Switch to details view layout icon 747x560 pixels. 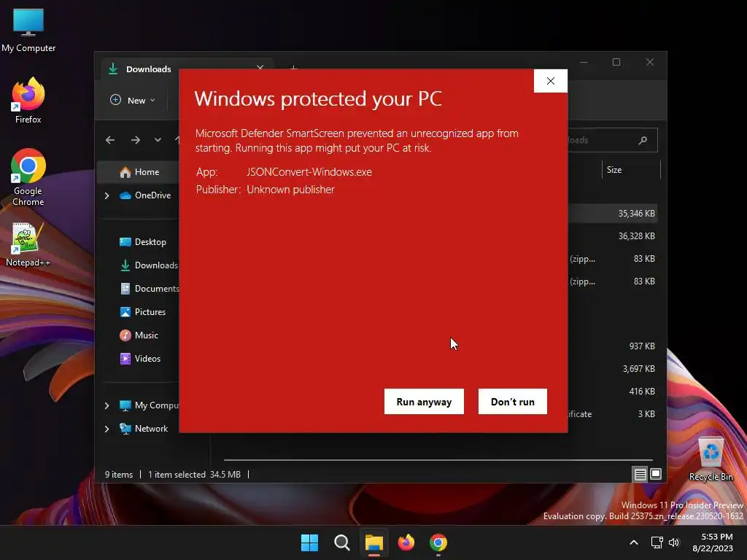click(640, 474)
